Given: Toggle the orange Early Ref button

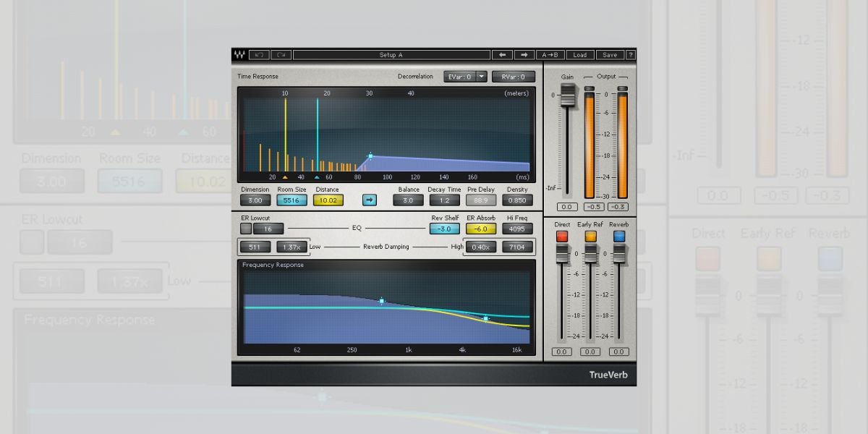Looking at the screenshot, I should 590,237.
